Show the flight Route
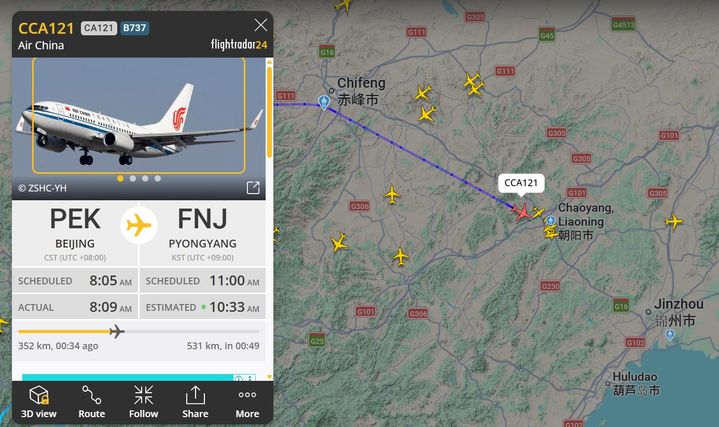 [x=92, y=402]
